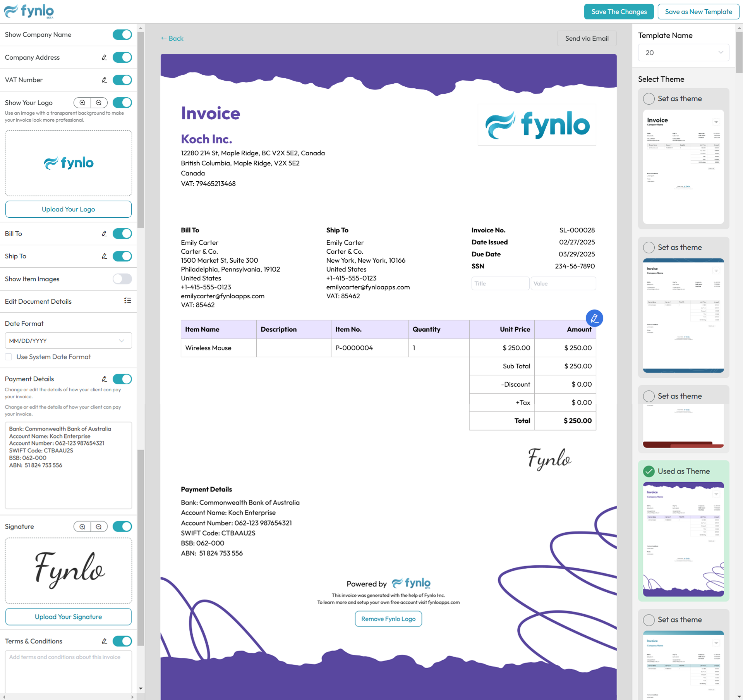Edit Company Address pencil icon

click(x=104, y=57)
